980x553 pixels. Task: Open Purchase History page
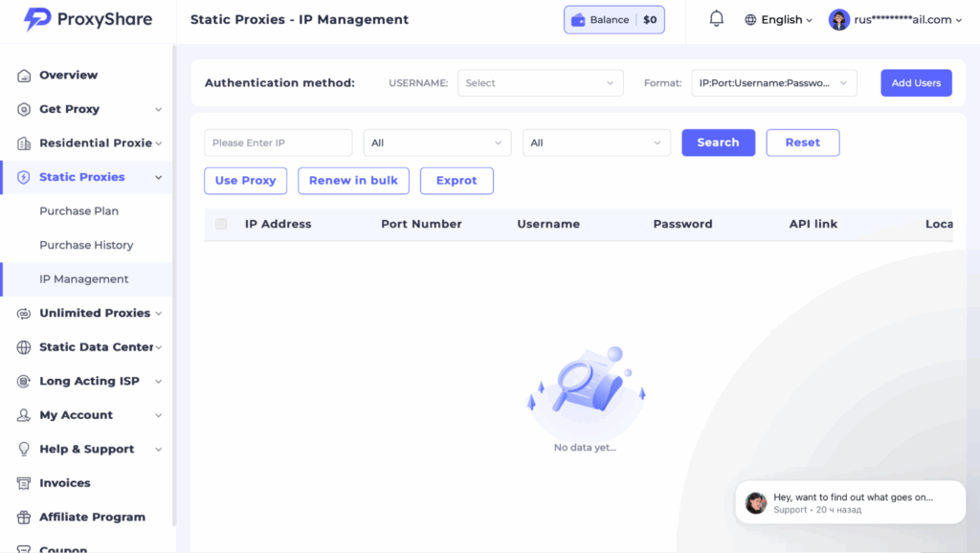86,245
